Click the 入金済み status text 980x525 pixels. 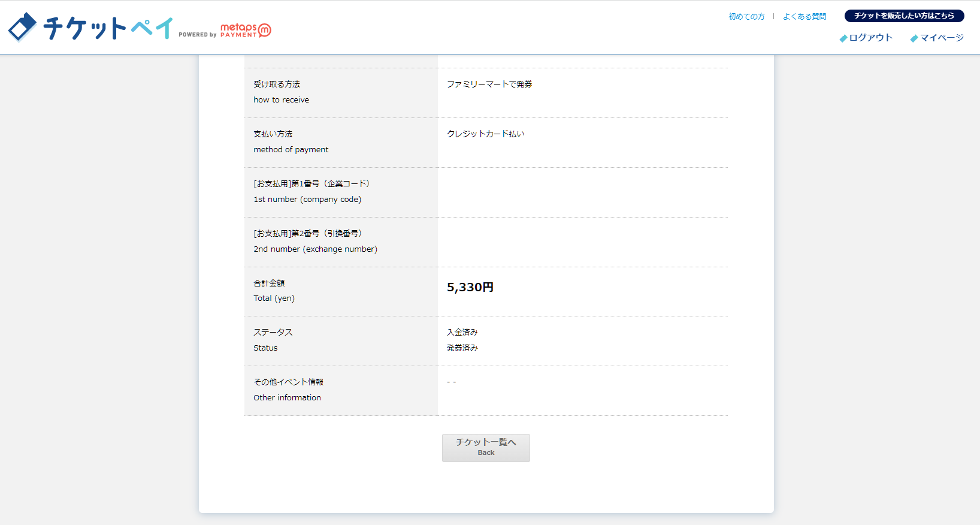coord(462,332)
